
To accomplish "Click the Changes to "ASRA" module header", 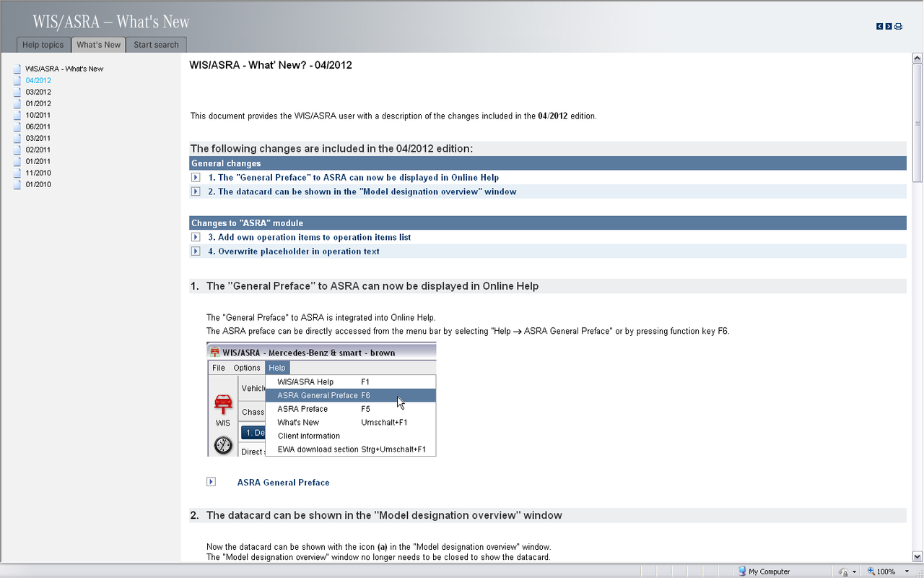I will pos(548,223).
